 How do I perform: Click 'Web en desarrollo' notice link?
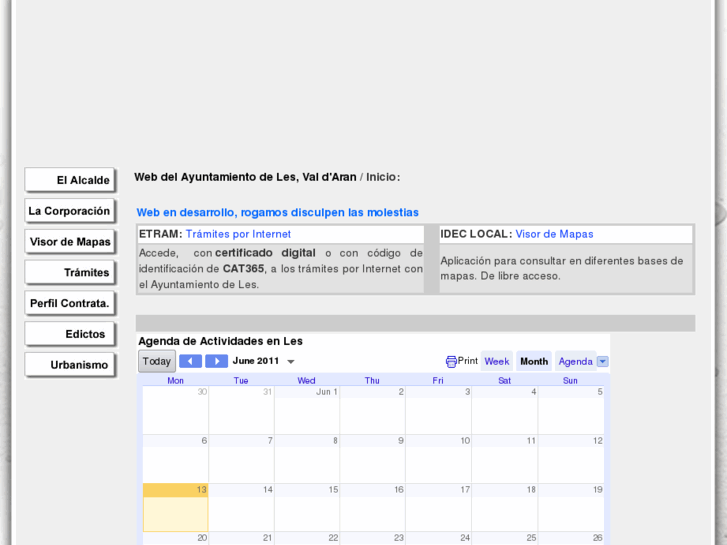pyautogui.click(x=277, y=212)
